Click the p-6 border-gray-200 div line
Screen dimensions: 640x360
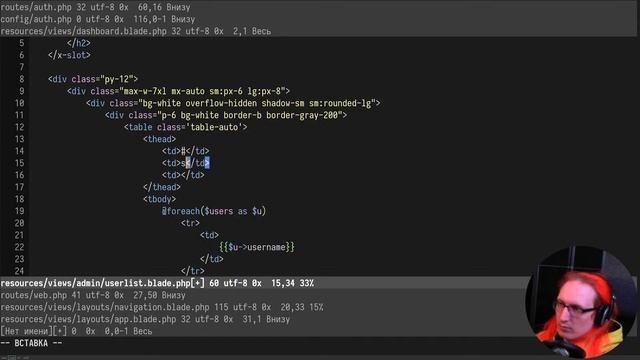point(226,115)
